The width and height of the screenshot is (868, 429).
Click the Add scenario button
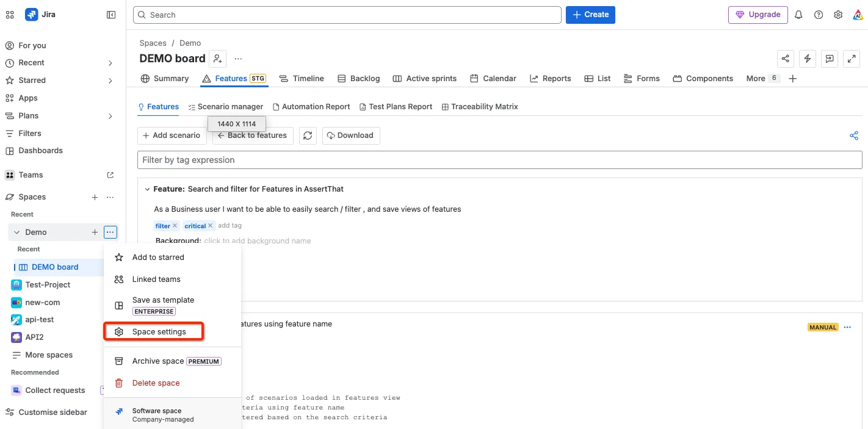coord(172,135)
